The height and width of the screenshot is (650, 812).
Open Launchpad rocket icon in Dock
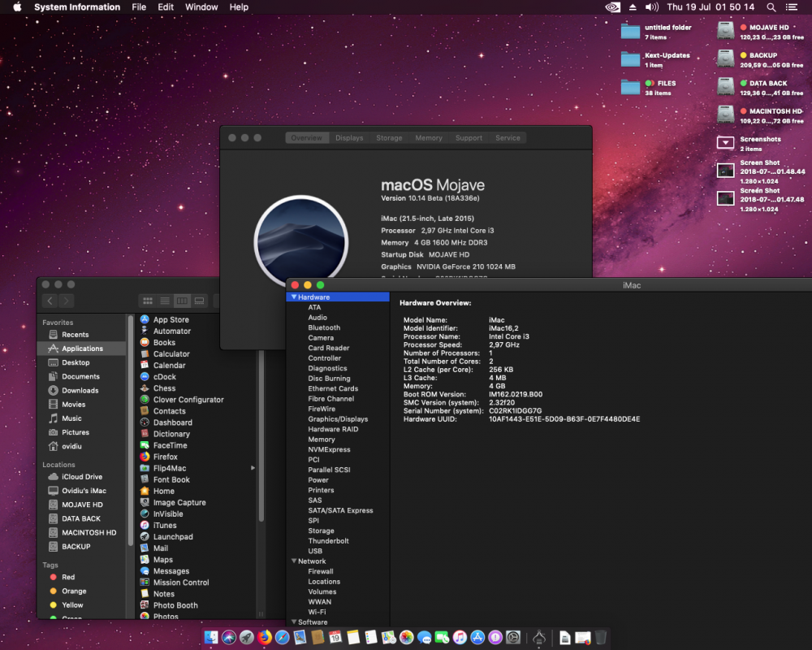pos(247,637)
